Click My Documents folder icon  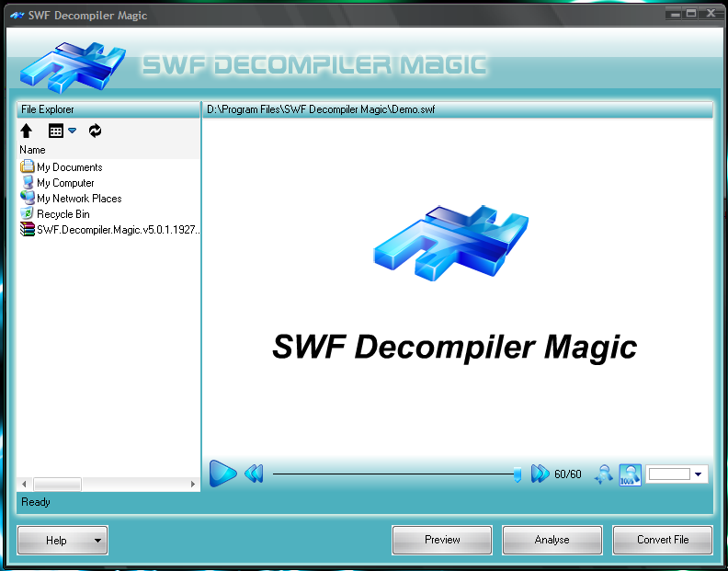coord(28,166)
